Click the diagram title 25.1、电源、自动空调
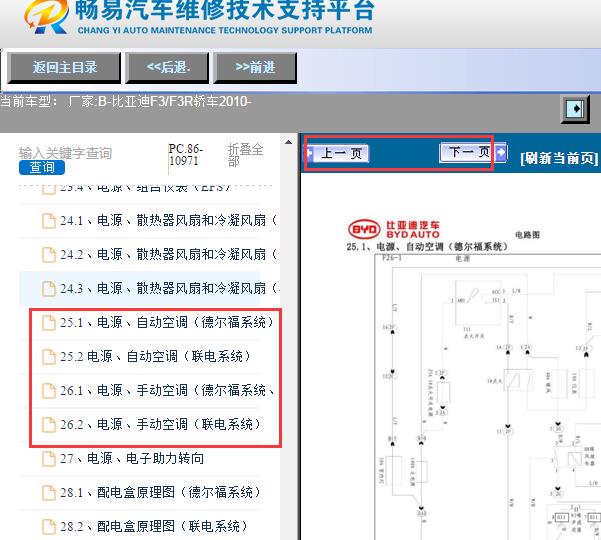This screenshot has height=540, width=601. point(427,246)
